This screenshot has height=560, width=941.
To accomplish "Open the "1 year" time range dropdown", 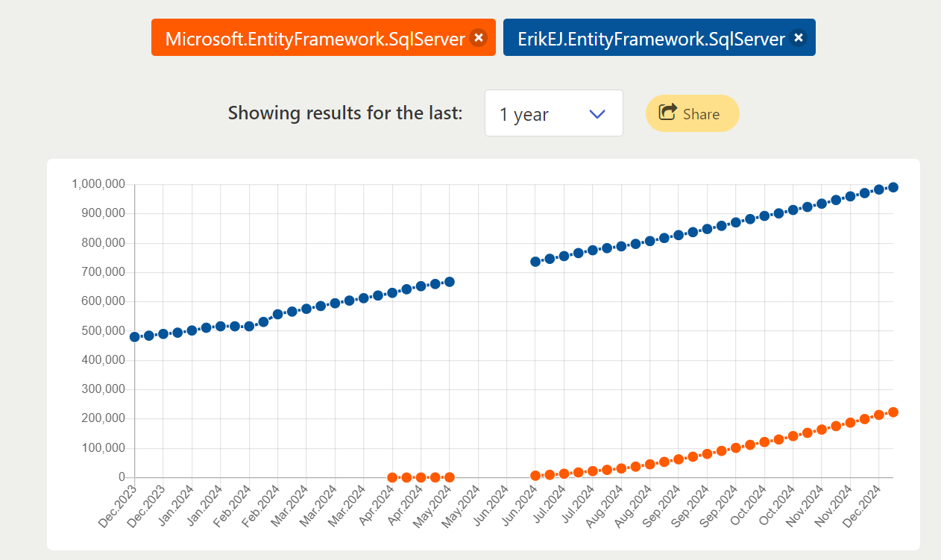I will click(553, 113).
